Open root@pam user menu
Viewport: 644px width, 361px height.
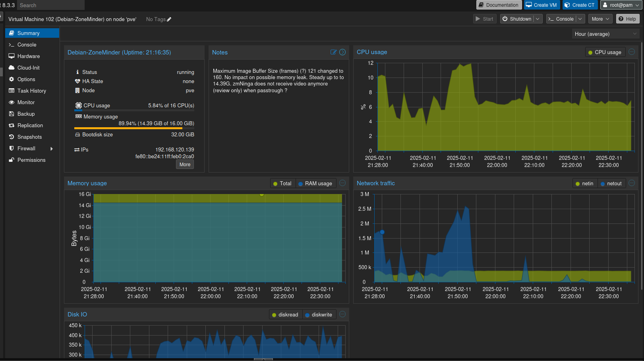coord(621,5)
